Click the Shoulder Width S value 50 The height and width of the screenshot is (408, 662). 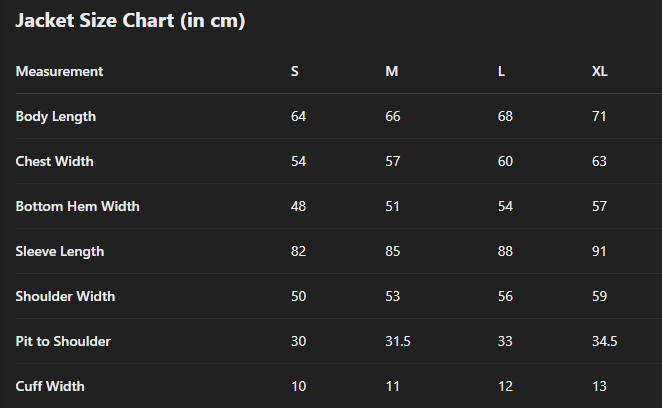pyautogui.click(x=298, y=296)
